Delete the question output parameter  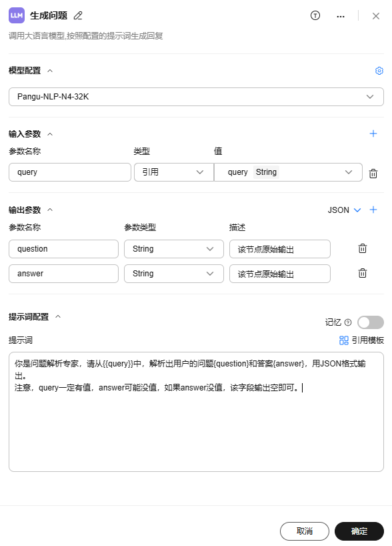[363, 248]
